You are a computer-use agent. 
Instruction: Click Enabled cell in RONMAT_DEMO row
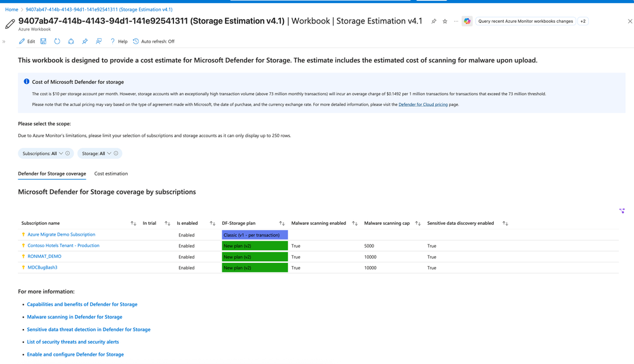(x=186, y=257)
